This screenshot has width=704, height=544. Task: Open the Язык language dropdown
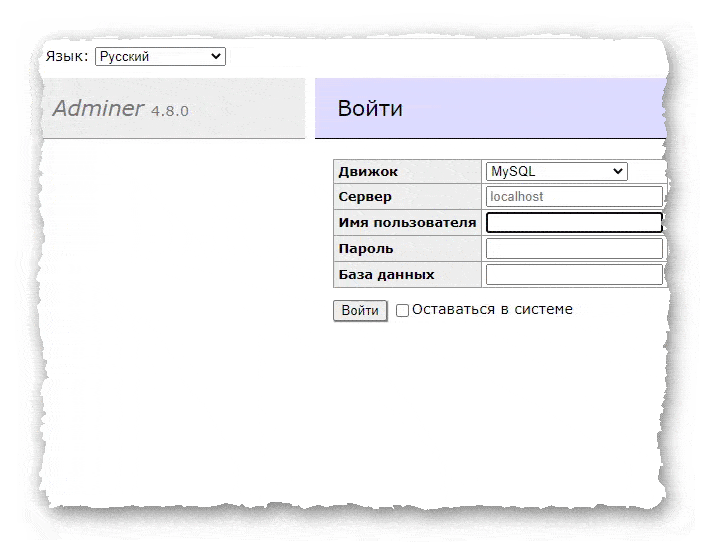point(160,57)
